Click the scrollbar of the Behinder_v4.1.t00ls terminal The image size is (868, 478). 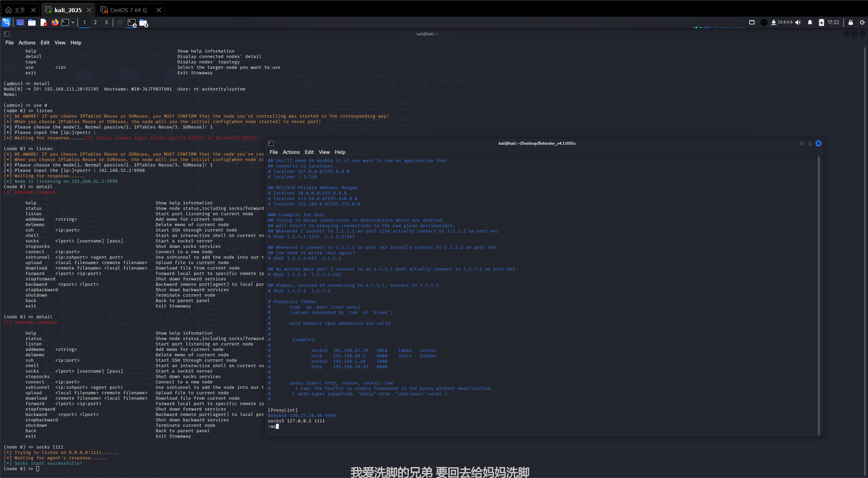tap(819, 296)
